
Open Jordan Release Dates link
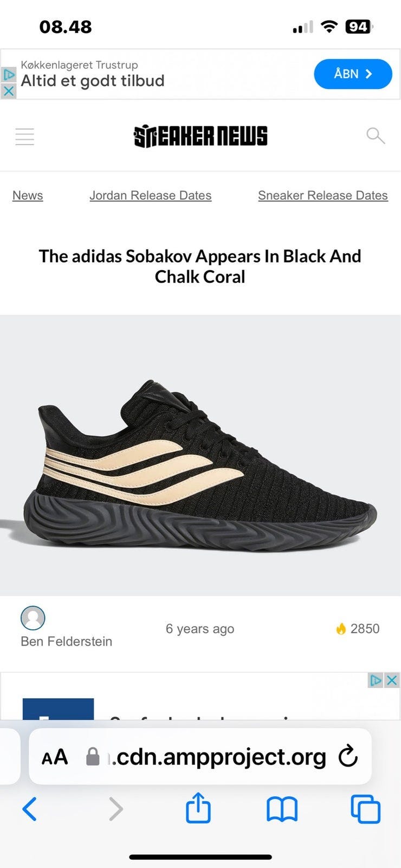tap(151, 195)
